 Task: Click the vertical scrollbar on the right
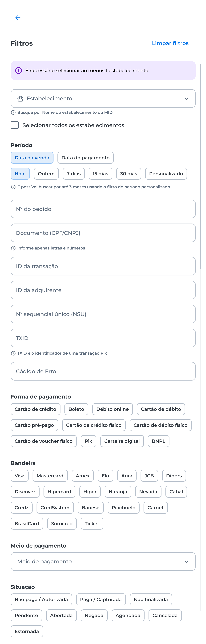point(201,166)
